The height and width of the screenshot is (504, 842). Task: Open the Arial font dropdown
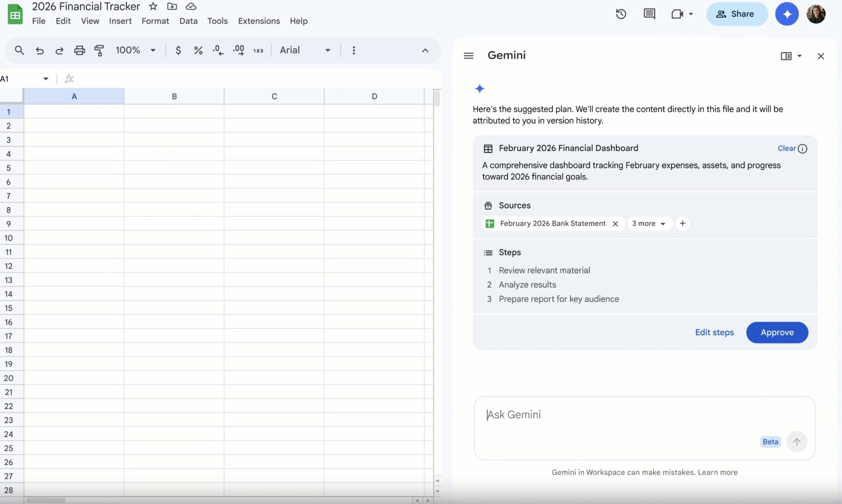point(305,50)
